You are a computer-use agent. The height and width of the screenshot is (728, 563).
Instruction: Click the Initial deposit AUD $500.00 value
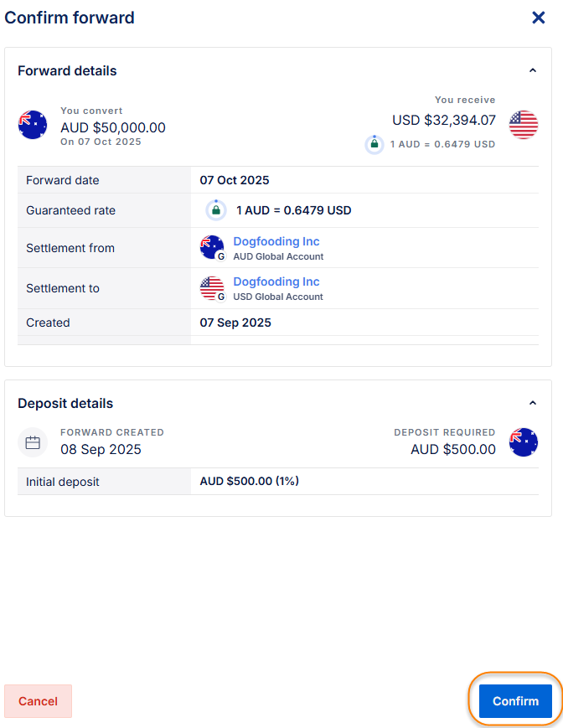[250, 482]
